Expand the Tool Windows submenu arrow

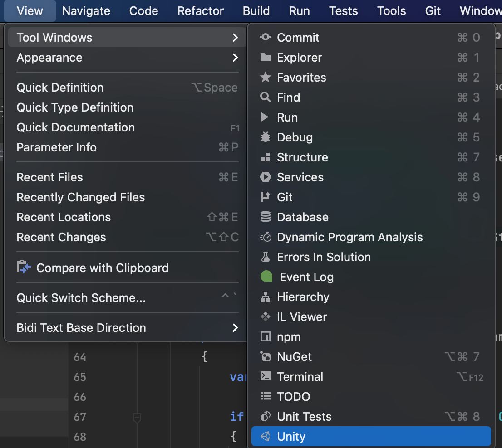point(235,38)
